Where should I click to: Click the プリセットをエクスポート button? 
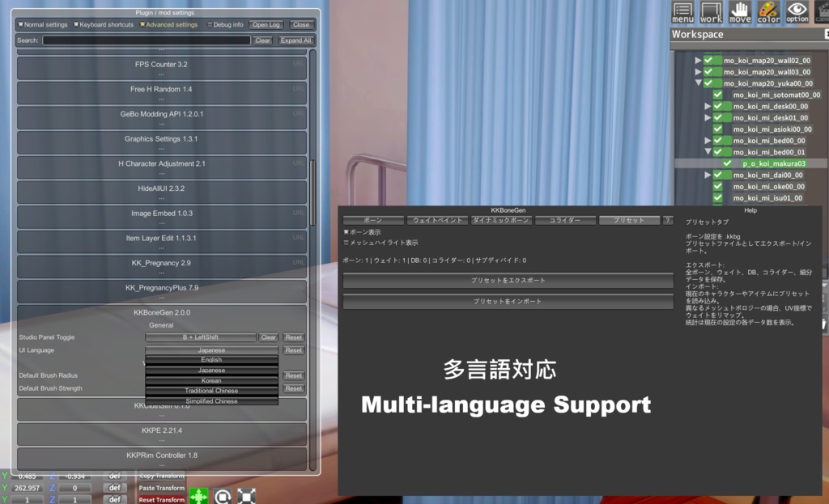click(508, 281)
